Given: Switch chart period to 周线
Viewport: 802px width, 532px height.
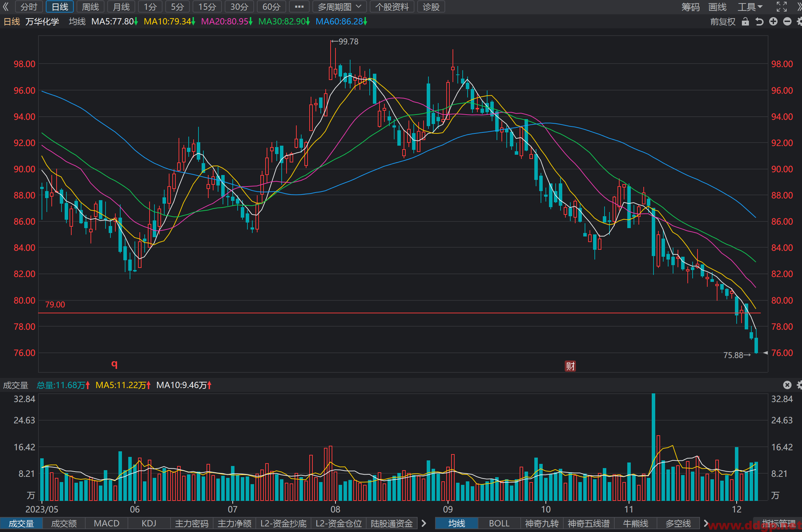Looking at the screenshot, I should click(91, 7).
